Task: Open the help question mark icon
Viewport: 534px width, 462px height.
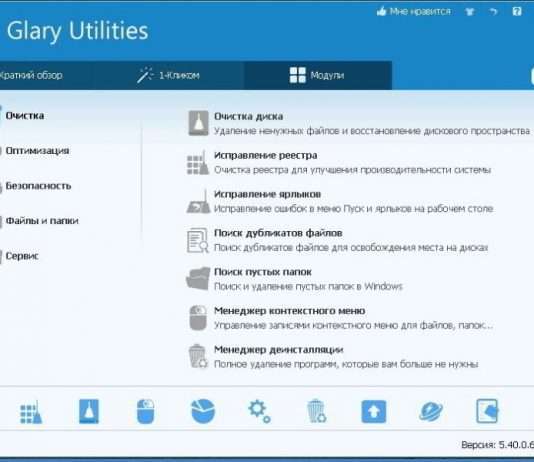Action: point(517,12)
